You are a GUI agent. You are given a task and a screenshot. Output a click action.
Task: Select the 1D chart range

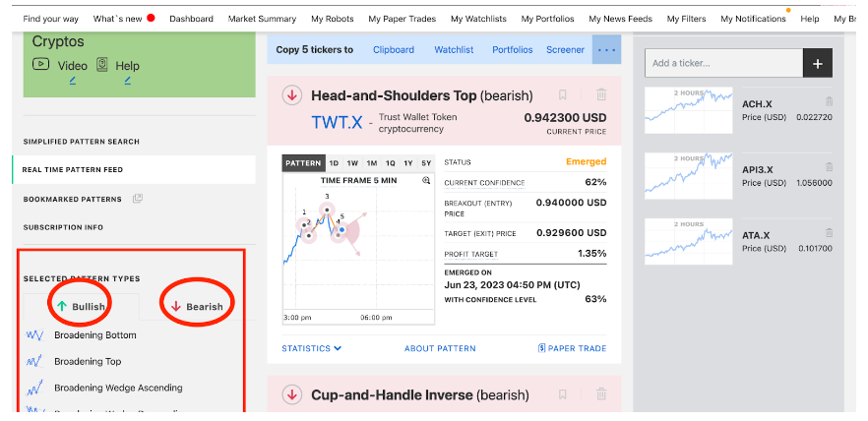point(334,163)
